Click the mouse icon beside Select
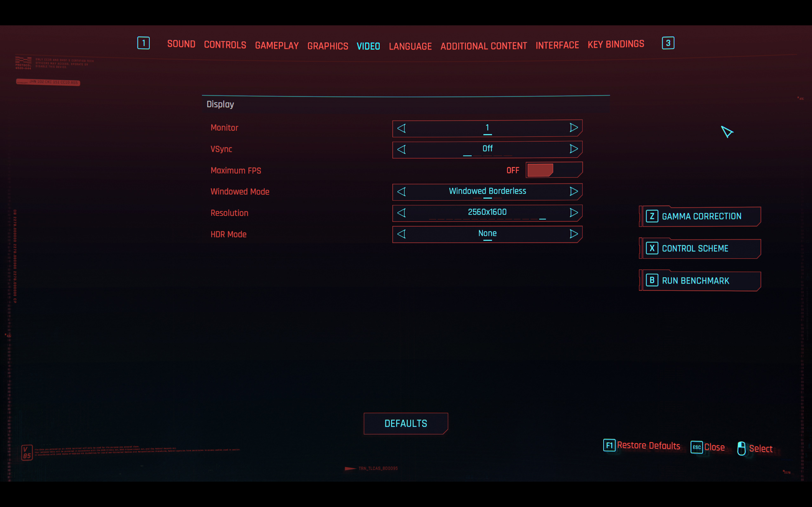Image resolution: width=812 pixels, height=507 pixels. click(741, 448)
